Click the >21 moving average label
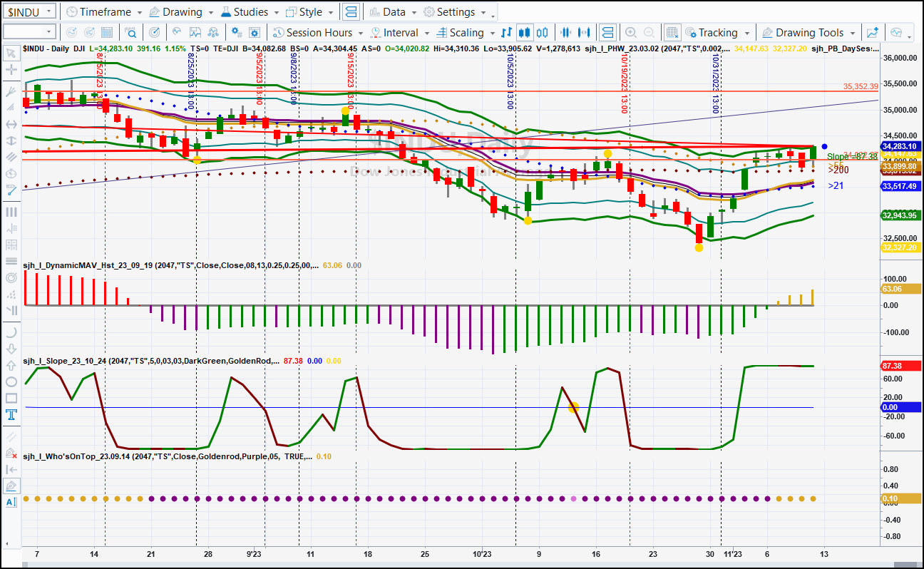Screen dimensions: 924x569 [836, 185]
